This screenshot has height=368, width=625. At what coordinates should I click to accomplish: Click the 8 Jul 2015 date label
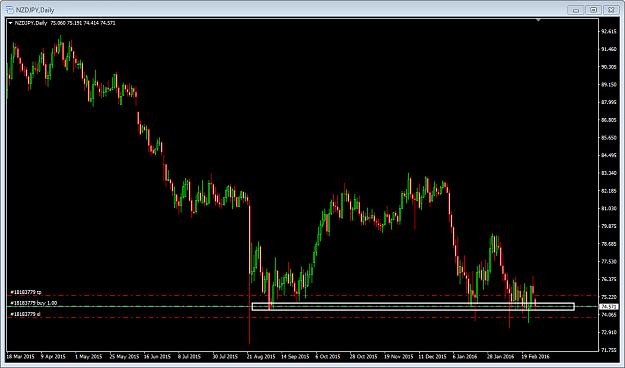pyautogui.click(x=189, y=356)
